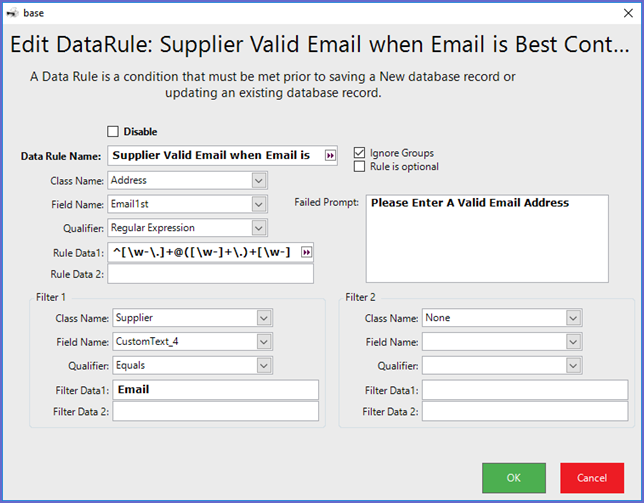Viewport: 644px width, 503px height.
Task: Expand the Filter 2 Field Name dropdown
Action: click(x=572, y=342)
